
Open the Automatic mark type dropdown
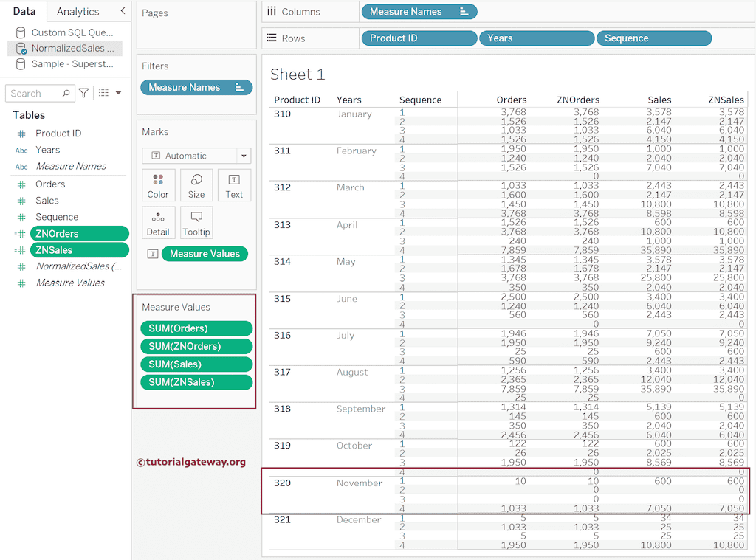click(x=244, y=156)
